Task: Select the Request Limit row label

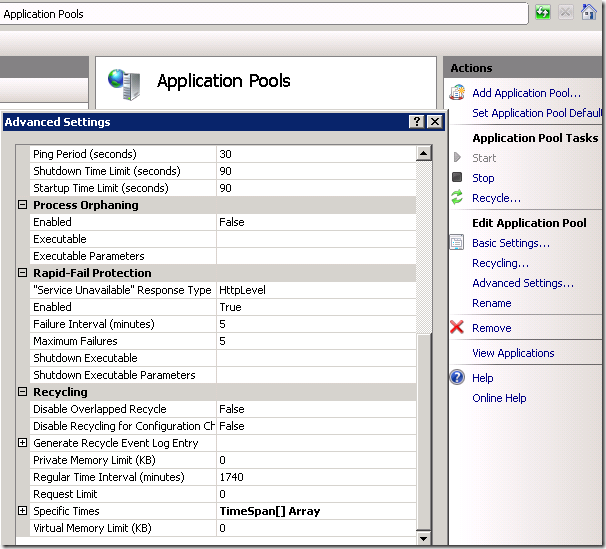Action: 65,494
